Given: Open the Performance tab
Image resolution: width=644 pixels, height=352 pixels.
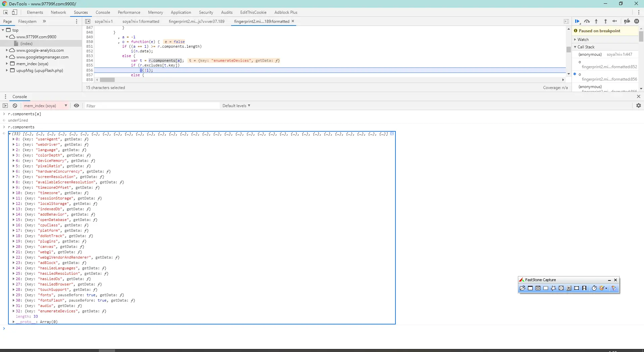Looking at the screenshot, I should coord(129,12).
